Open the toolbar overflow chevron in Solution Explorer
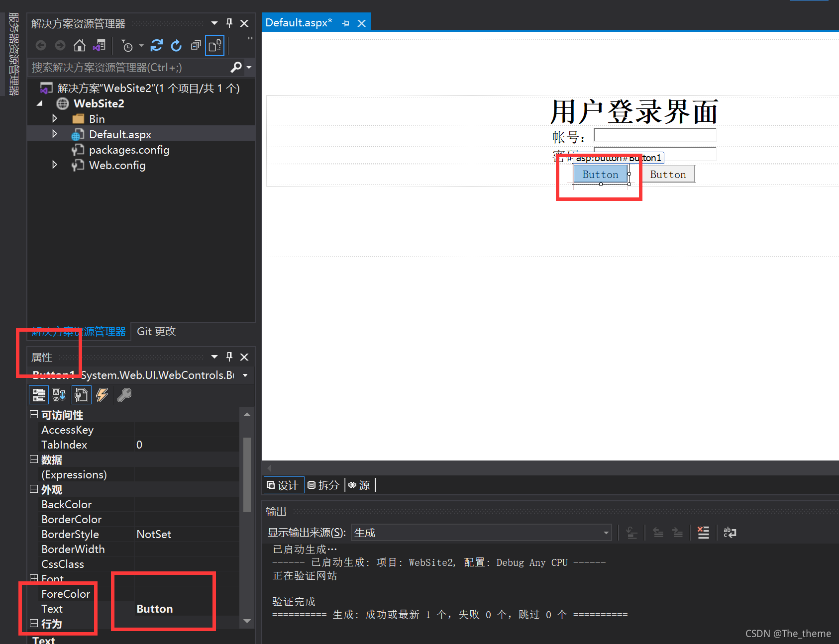 click(x=250, y=38)
